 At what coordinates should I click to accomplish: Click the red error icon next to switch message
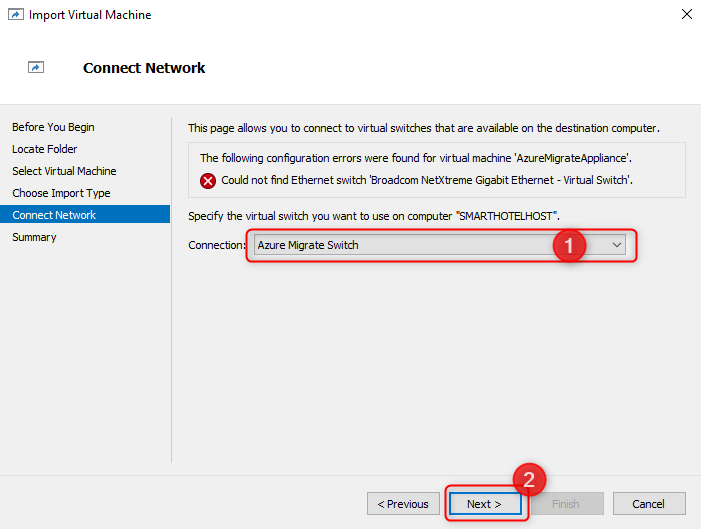[x=208, y=181]
